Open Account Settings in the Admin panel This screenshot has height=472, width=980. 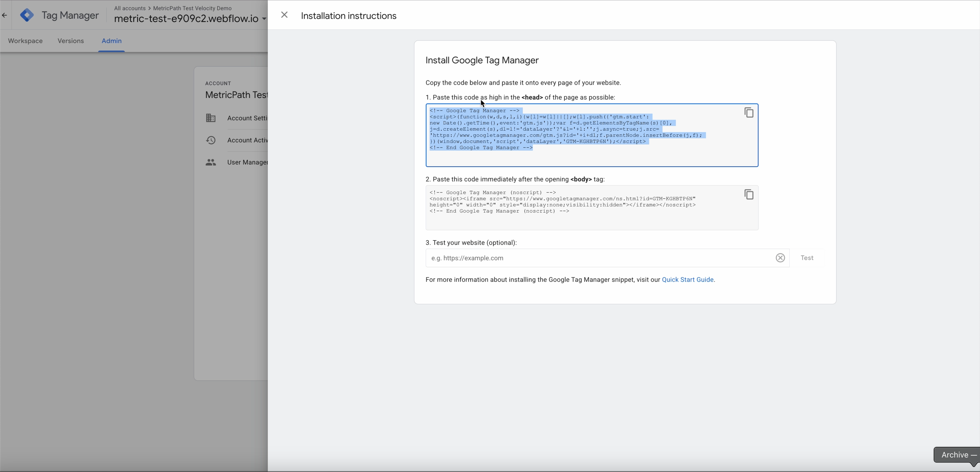click(247, 118)
